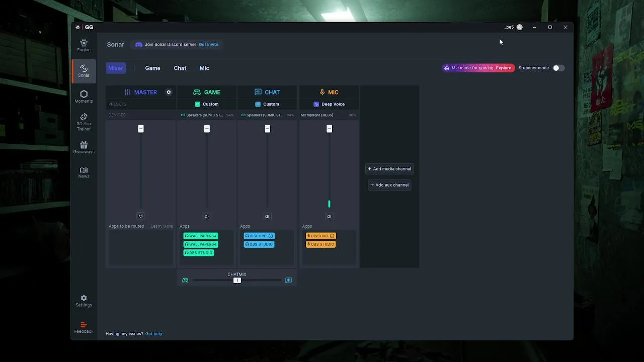Select DISCORD app tag in Mic channel

coord(321,236)
